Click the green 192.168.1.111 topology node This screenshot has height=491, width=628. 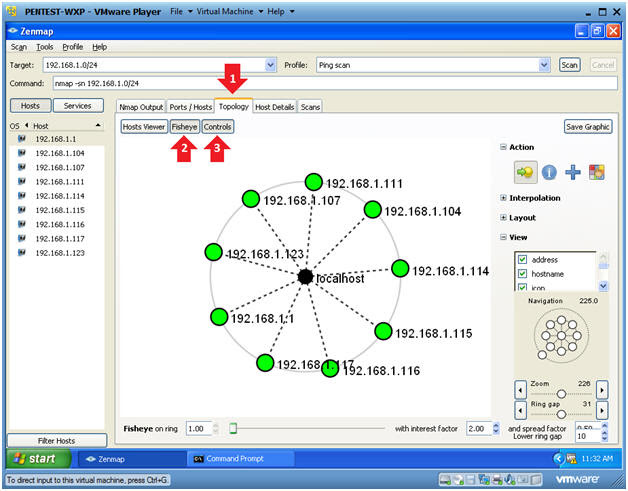coord(313,182)
